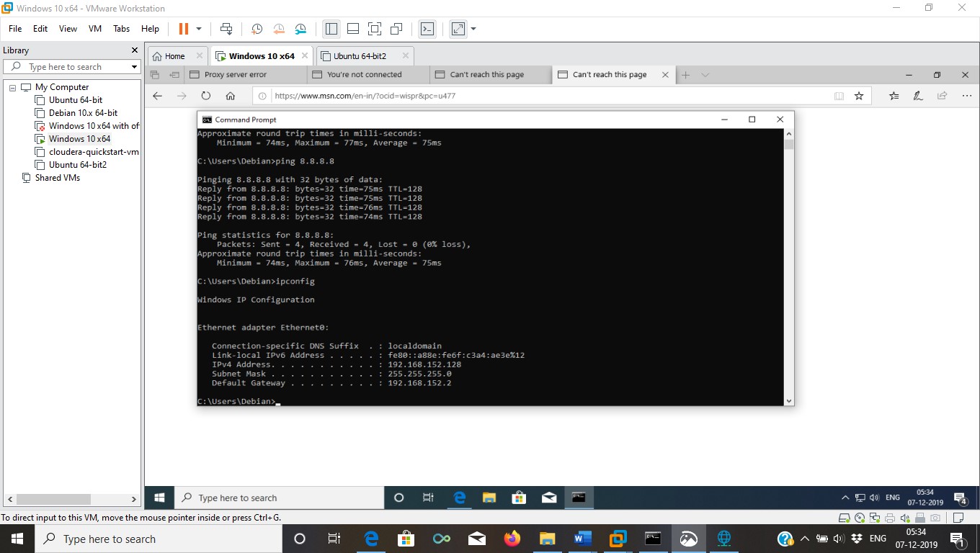Viewport: 980px width, 553px height.
Task: Suspend the virtual machine using the pause icon
Action: (x=184, y=29)
